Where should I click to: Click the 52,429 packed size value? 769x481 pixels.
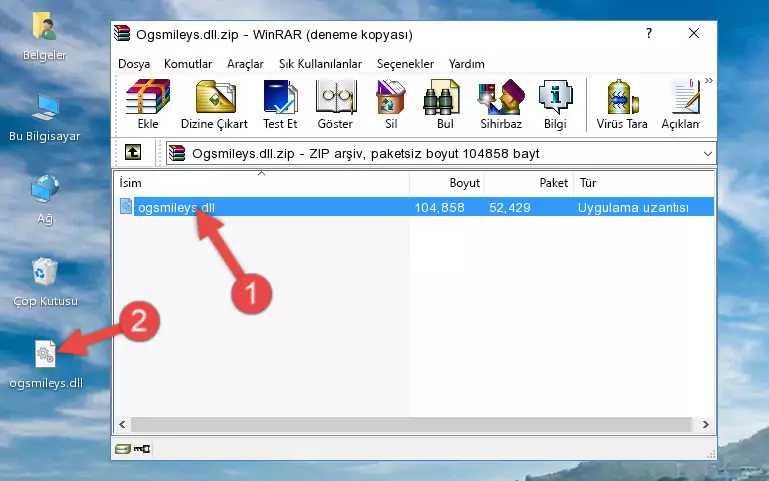point(510,207)
